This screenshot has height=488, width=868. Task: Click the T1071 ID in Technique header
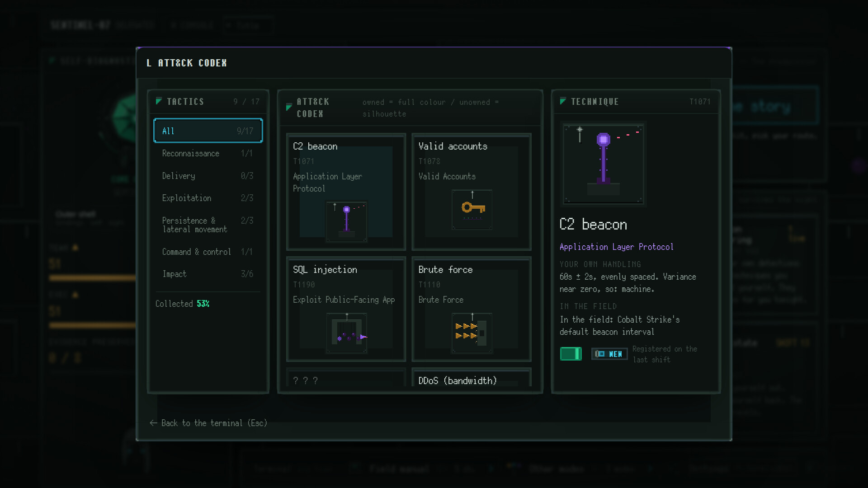tap(700, 102)
